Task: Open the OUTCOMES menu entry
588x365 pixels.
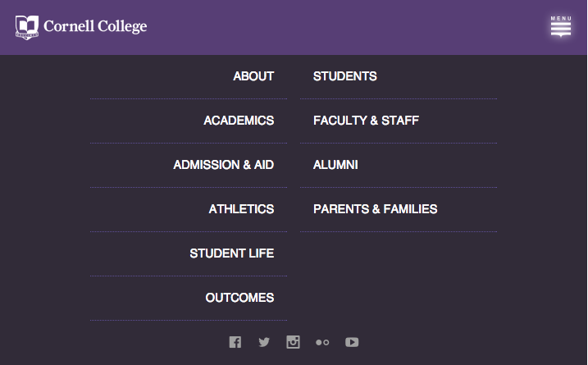Action: click(x=239, y=298)
